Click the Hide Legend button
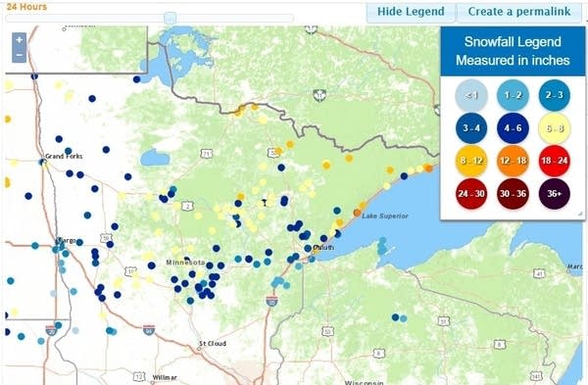The width and height of the screenshot is (588, 385). [411, 11]
